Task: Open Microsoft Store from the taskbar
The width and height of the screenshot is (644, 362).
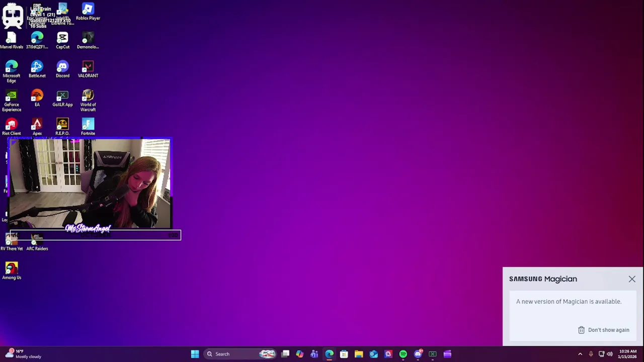Action: click(344, 354)
